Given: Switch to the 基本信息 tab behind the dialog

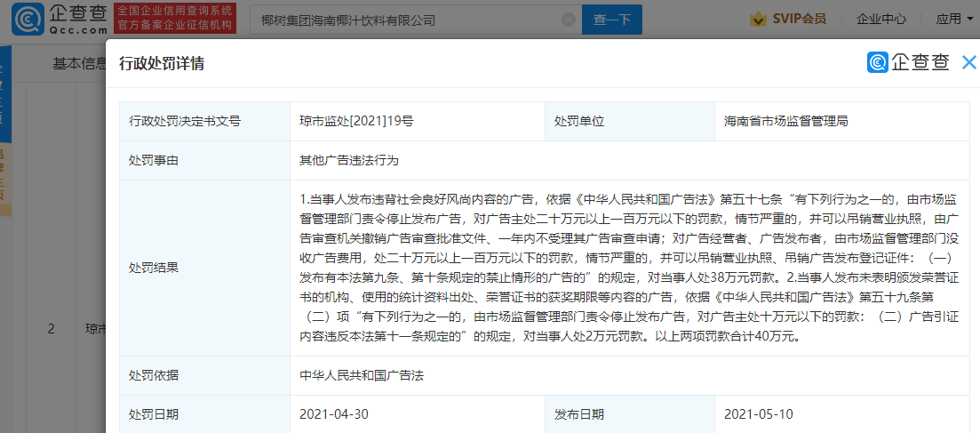Looking at the screenshot, I should (x=79, y=63).
